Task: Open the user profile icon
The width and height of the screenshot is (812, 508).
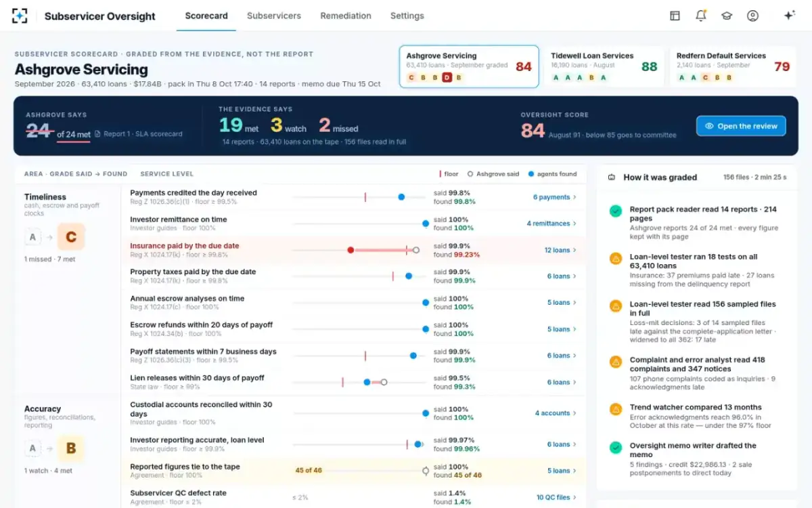Action: coord(752,16)
